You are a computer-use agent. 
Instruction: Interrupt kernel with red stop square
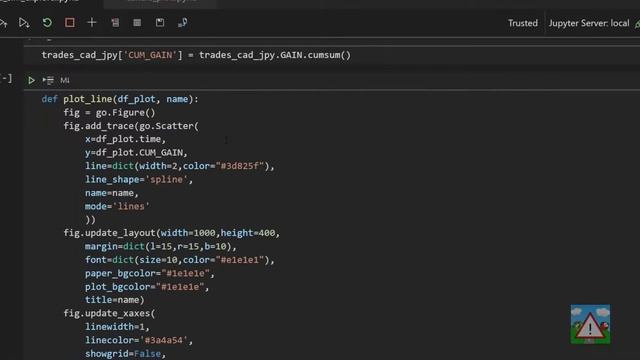coord(69,22)
